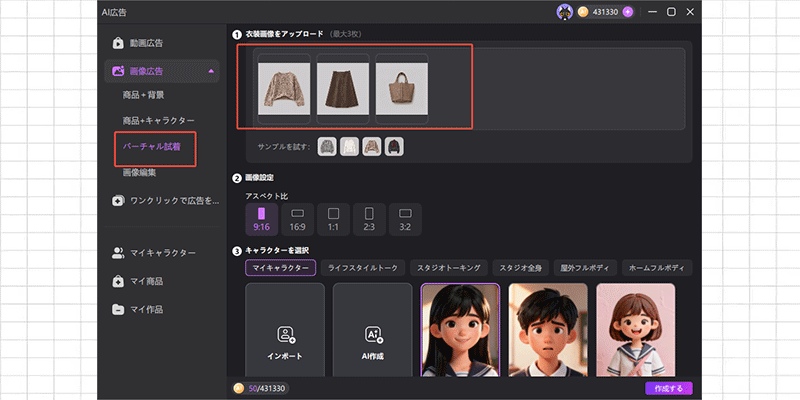This screenshot has width=800, height=400.
Task: Try the dark jacket sample
Action: click(394, 146)
